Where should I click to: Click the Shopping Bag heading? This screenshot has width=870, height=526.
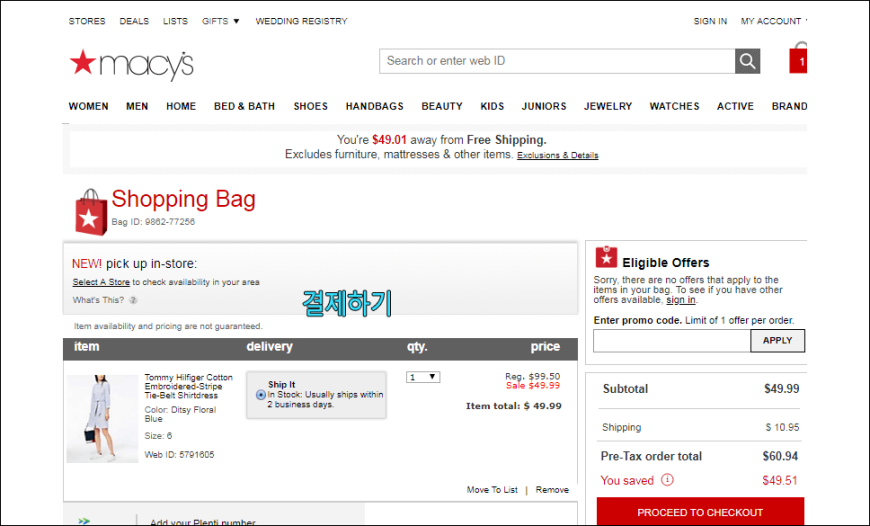[x=183, y=199]
